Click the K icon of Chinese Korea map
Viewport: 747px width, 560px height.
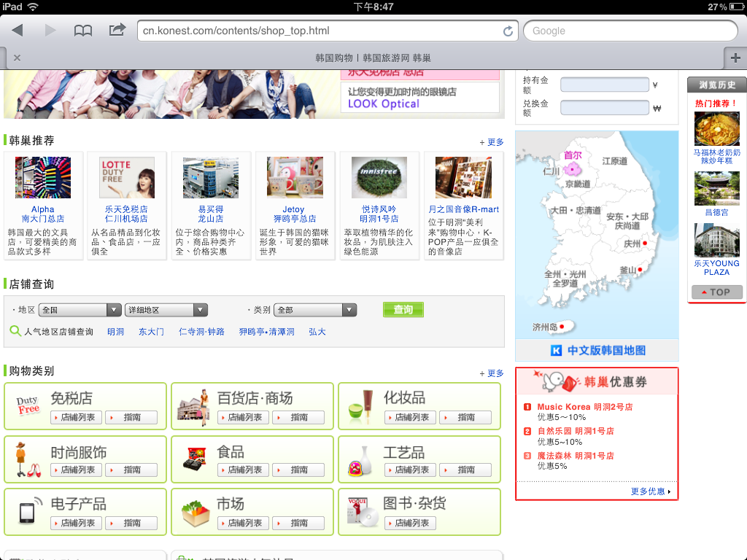(555, 351)
